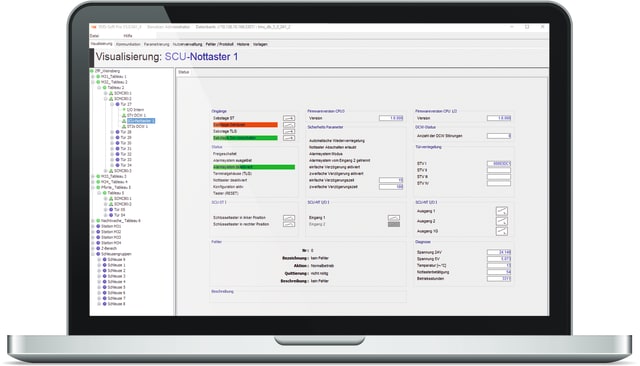The width and height of the screenshot is (640, 366).
Task: Click the switch icon beside Sabotage TLS
Action: [x=289, y=131]
